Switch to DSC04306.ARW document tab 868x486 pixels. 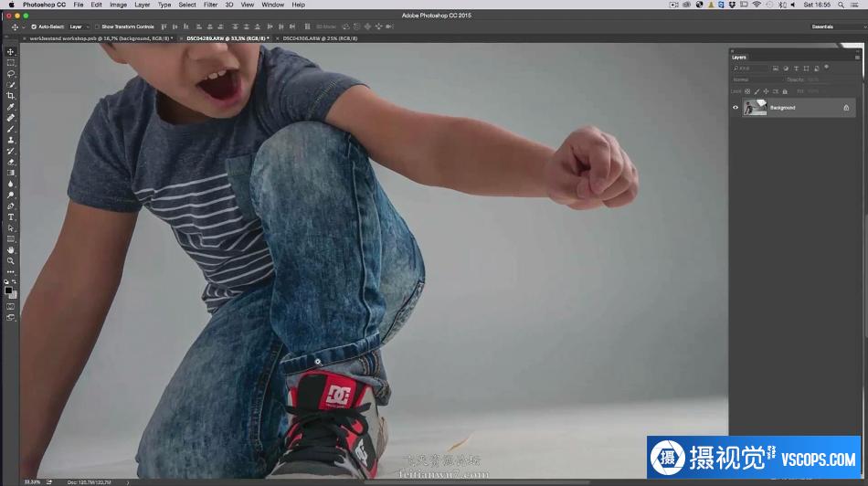tap(320, 38)
